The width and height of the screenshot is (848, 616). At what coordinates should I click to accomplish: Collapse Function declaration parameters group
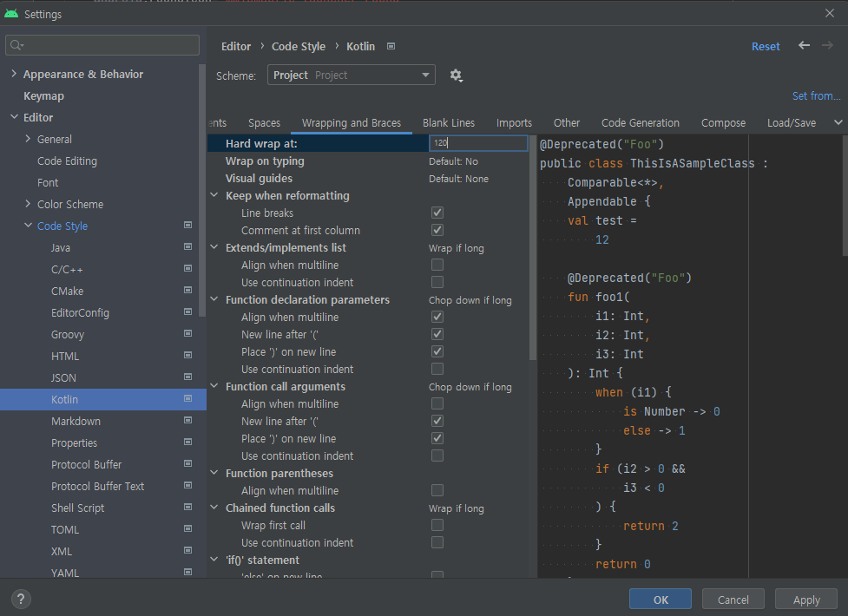(214, 299)
